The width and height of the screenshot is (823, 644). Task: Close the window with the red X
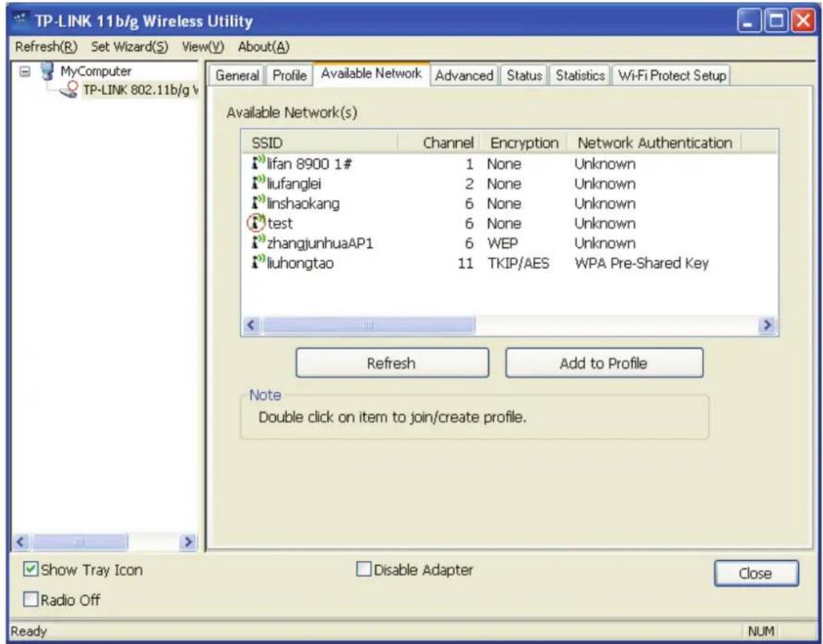[803, 21]
